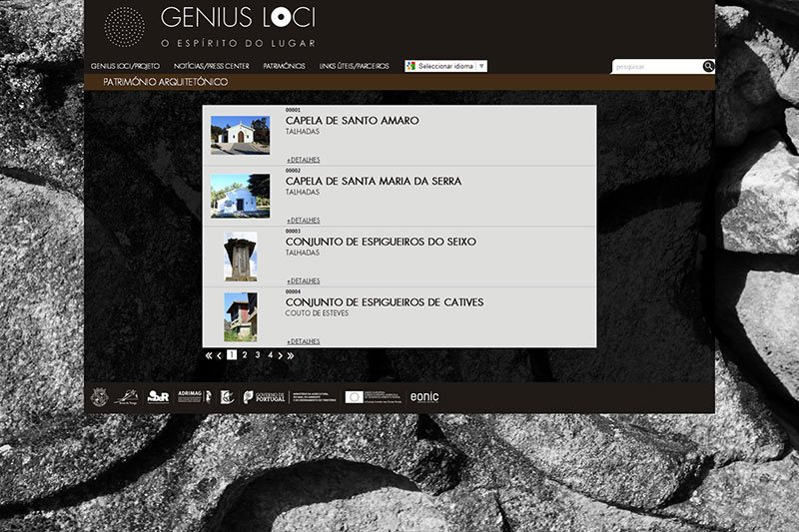
Task: Jump to first page with double-left arrow
Action: (x=209, y=355)
